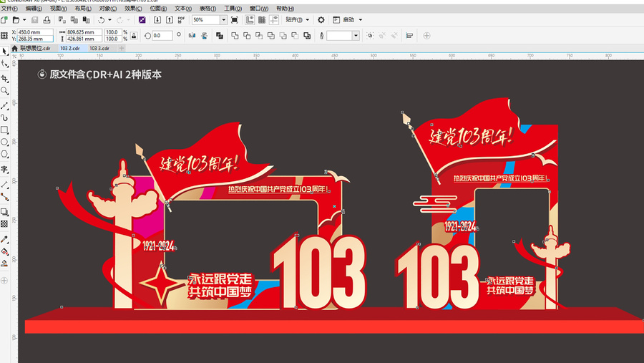Toggle Show Guidelines button
The width and height of the screenshot is (644, 363).
click(273, 20)
